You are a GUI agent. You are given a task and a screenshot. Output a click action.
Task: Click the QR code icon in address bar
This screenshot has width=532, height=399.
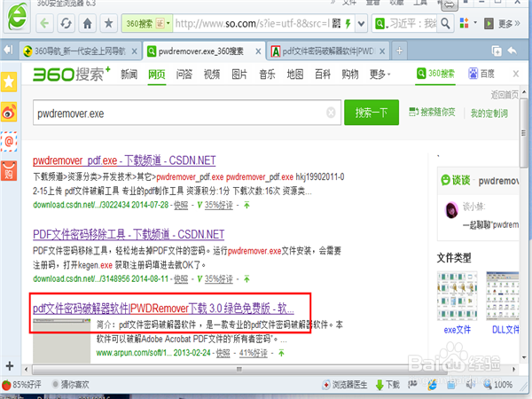[x=336, y=23]
